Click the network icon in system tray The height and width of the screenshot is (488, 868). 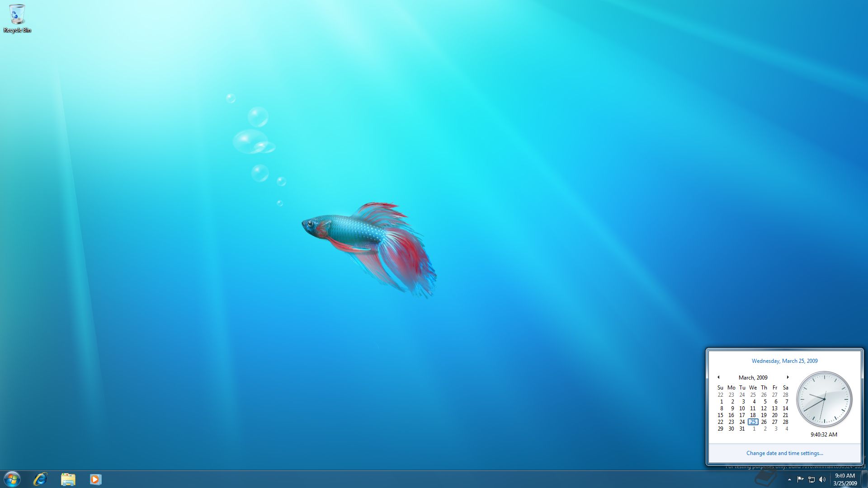(811, 479)
